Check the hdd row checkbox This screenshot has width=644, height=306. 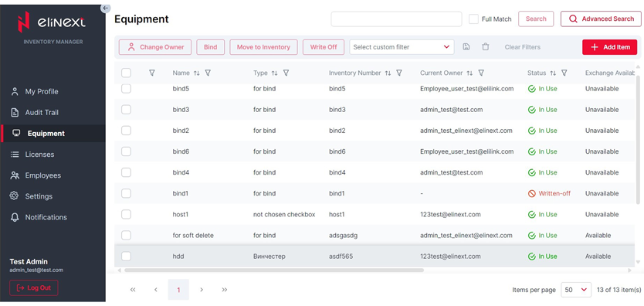click(126, 257)
